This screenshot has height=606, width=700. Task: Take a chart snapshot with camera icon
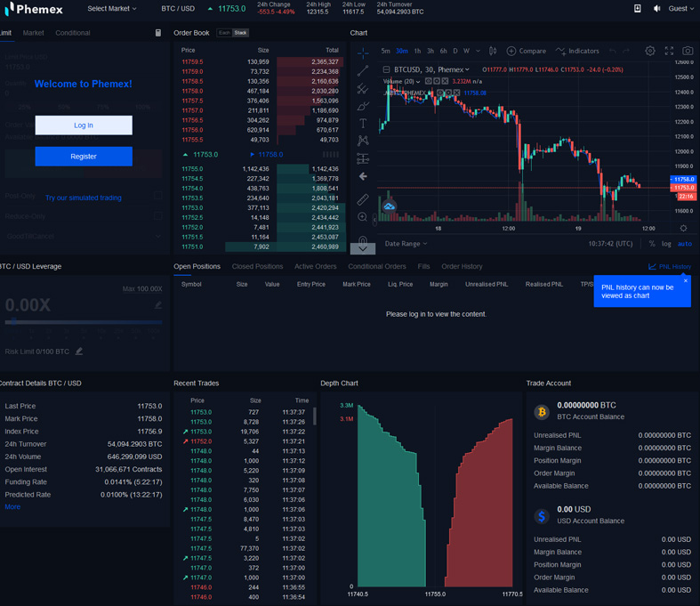[x=688, y=51]
